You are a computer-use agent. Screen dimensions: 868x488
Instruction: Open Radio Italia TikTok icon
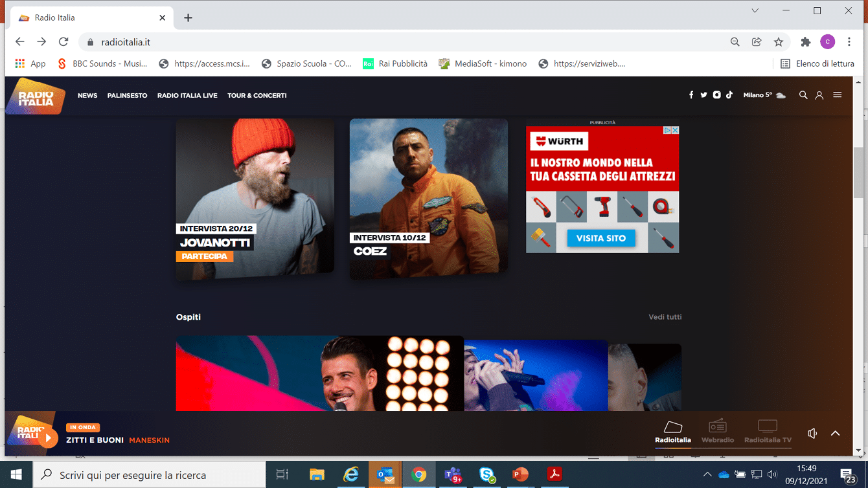(729, 95)
